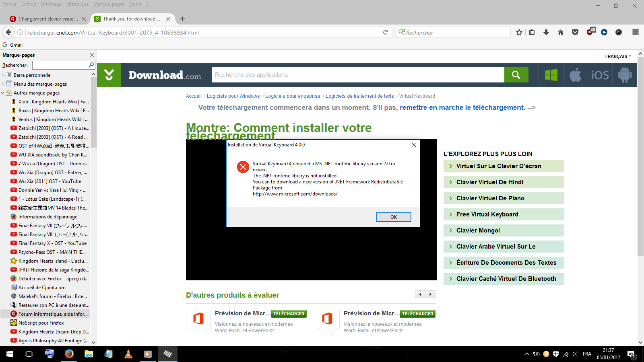Open the Édition menu
Screen dimensions: 644x362
click(29, 4)
